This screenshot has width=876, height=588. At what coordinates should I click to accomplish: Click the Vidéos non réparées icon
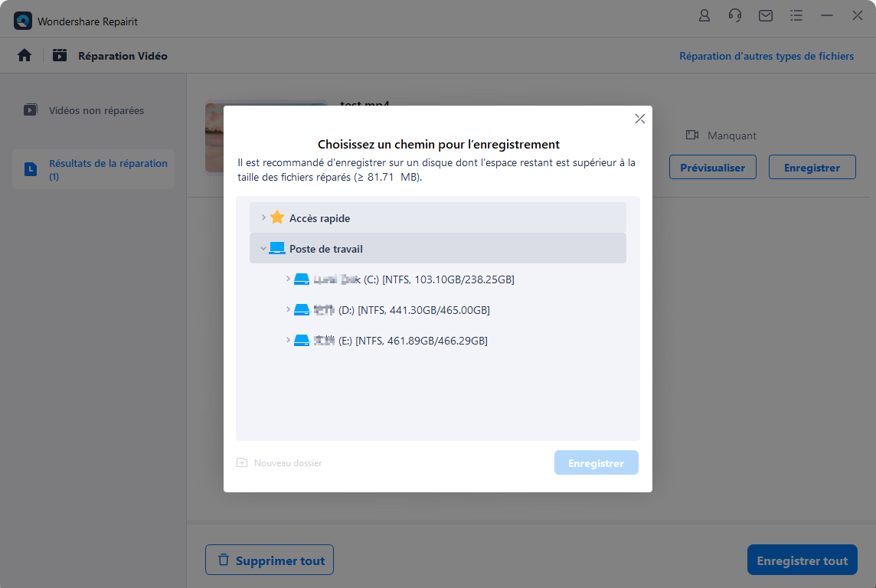[31, 110]
